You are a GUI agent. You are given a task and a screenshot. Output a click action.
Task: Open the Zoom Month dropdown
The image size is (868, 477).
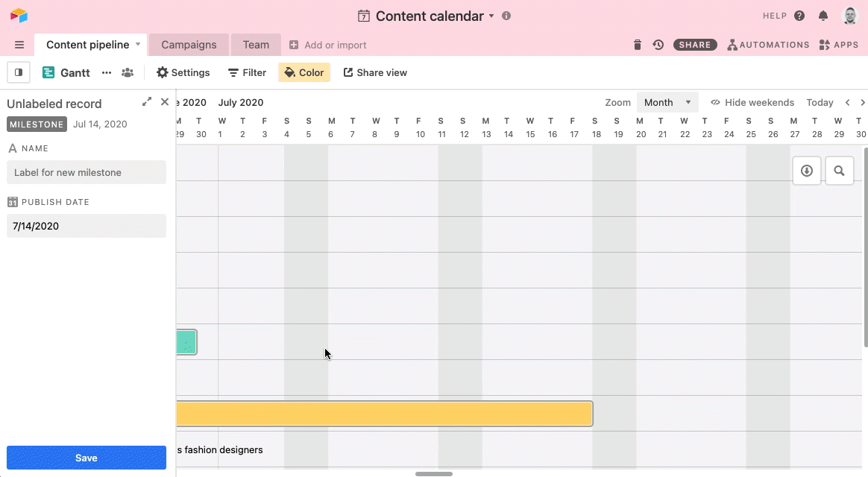pos(667,102)
